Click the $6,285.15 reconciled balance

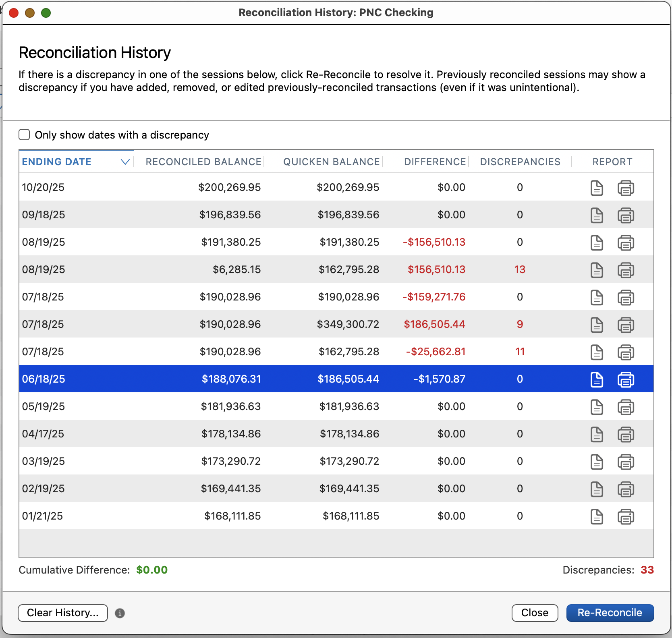237,269
